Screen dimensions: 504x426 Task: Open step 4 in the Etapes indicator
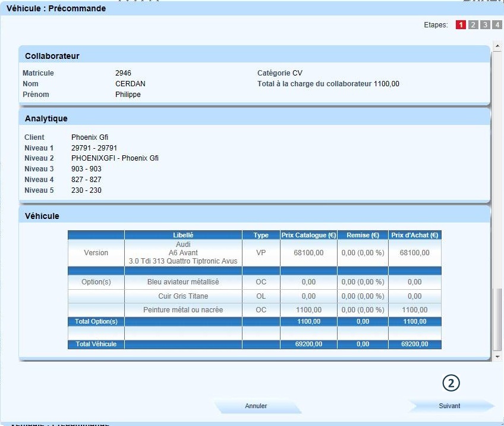(497, 25)
